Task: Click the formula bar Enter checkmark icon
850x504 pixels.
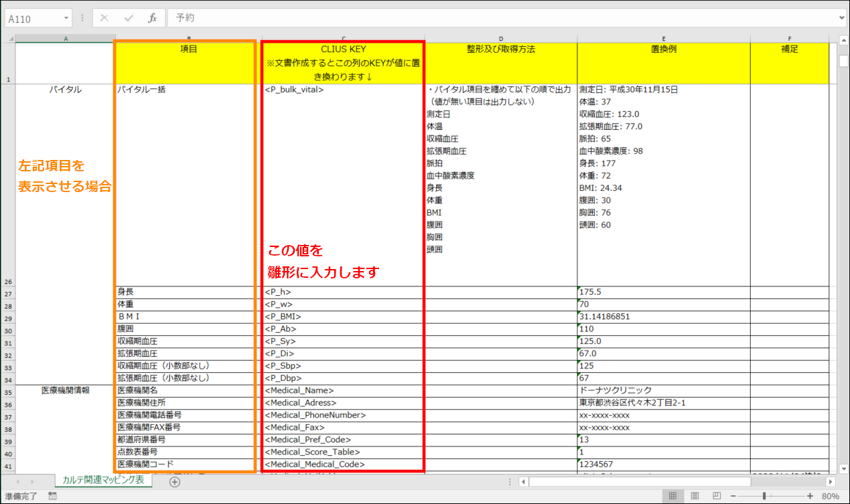Action: pos(129,18)
